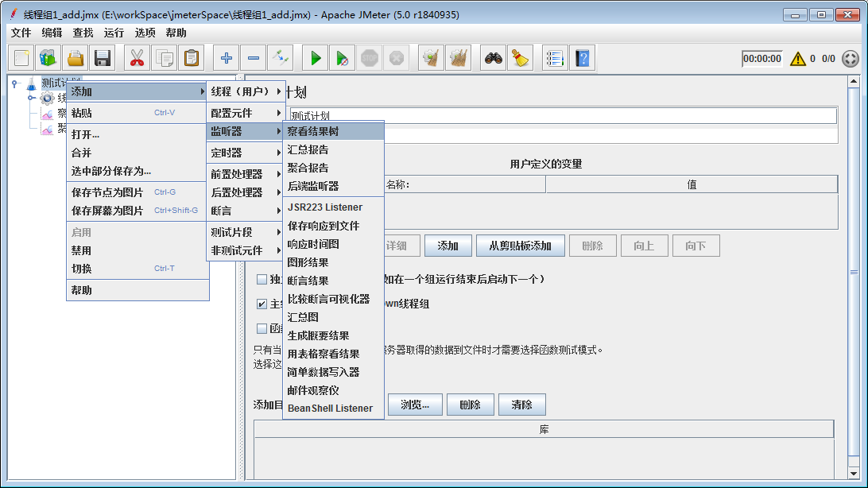Expand the 测试片段 submenu

click(246, 232)
